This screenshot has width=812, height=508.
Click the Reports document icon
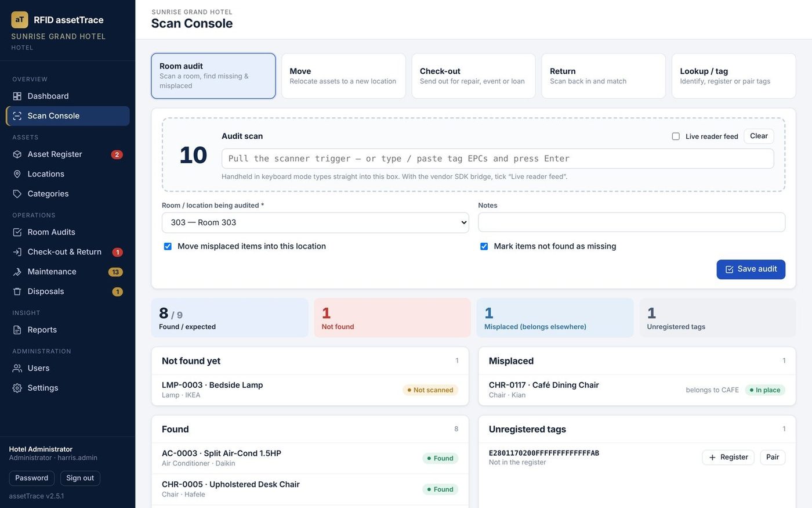click(x=17, y=330)
